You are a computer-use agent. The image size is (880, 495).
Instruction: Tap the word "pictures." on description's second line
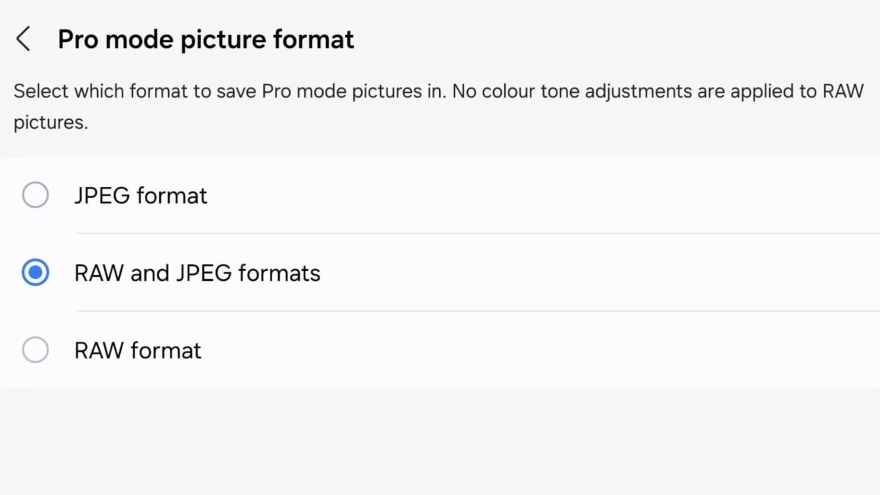[51, 124]
